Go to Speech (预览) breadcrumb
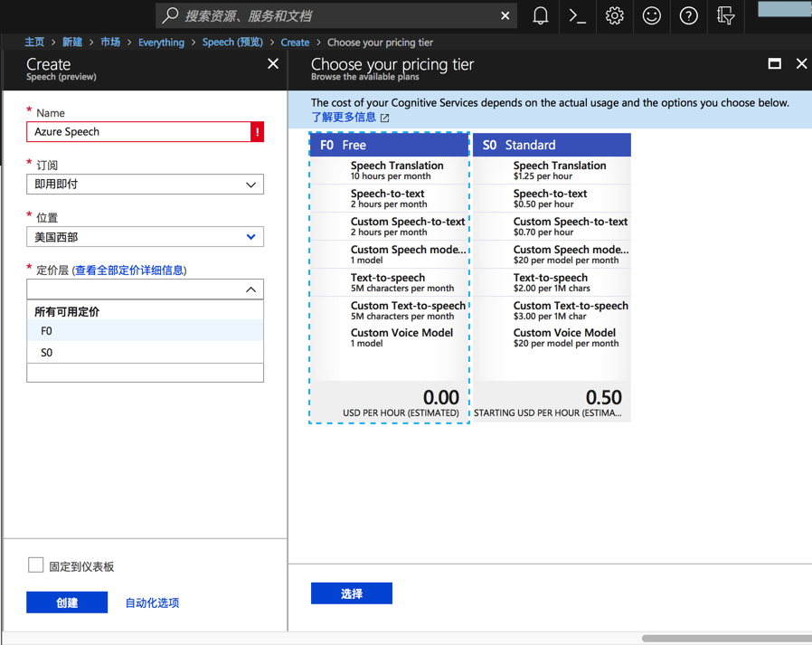 232,42
